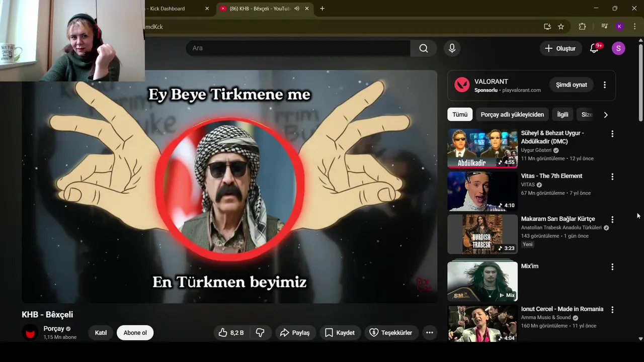Open Makaram Sarı Bağlar Kürtçe thumbnail
This screenshot has height=362, width=644.
[482, 234]
